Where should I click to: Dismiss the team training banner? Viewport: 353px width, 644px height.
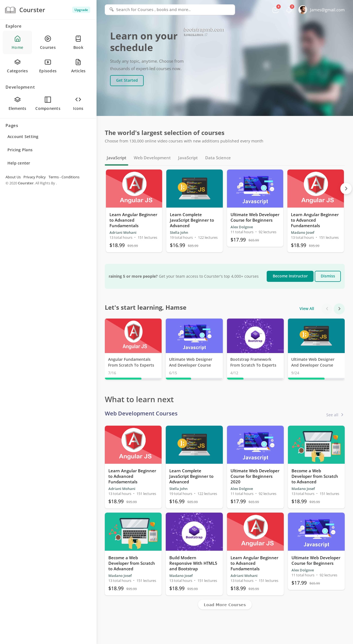(x=328, y=276)
